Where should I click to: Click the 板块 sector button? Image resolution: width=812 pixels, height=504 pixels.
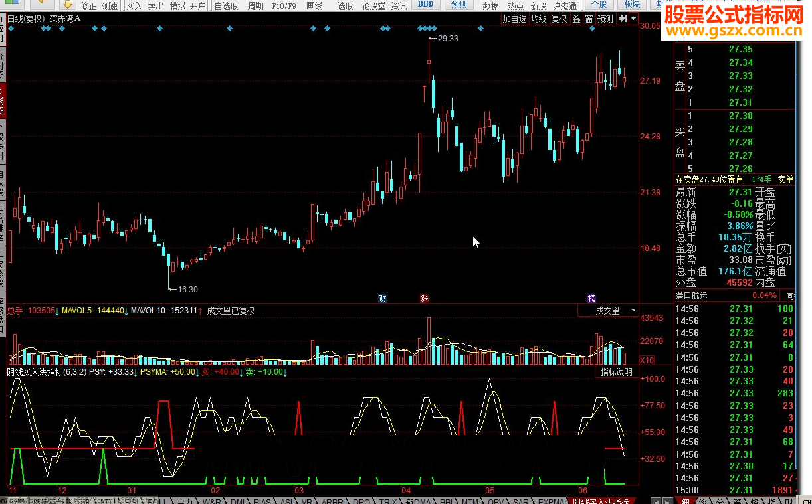point(632,5)
